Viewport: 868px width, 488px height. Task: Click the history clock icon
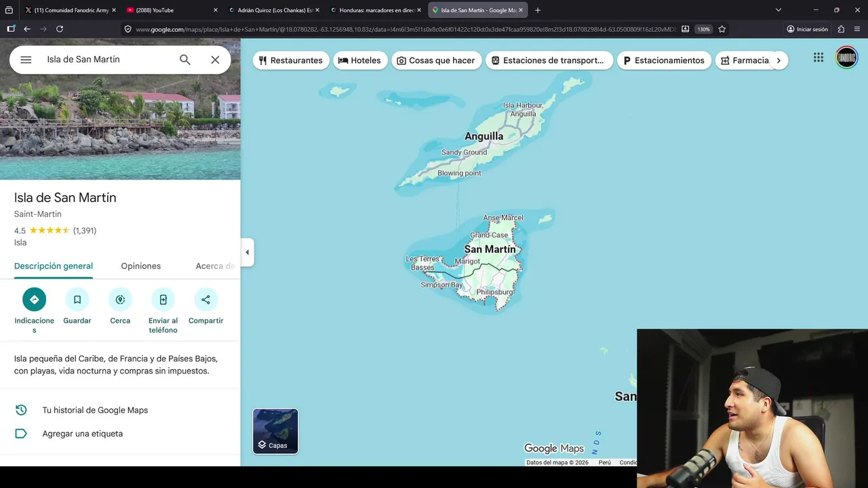pyautogui.click(x=21, y=410)
